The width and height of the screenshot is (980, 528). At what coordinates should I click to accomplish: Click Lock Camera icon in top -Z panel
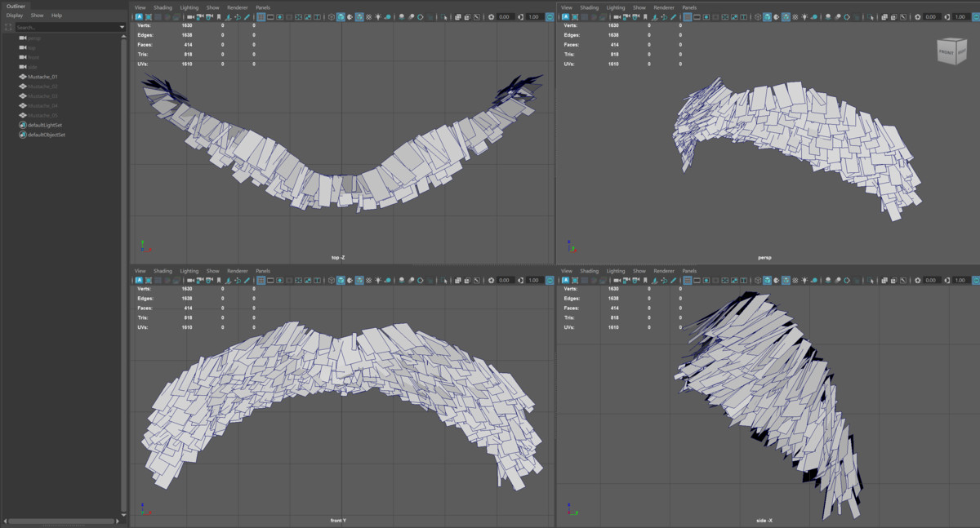(200, 17)
